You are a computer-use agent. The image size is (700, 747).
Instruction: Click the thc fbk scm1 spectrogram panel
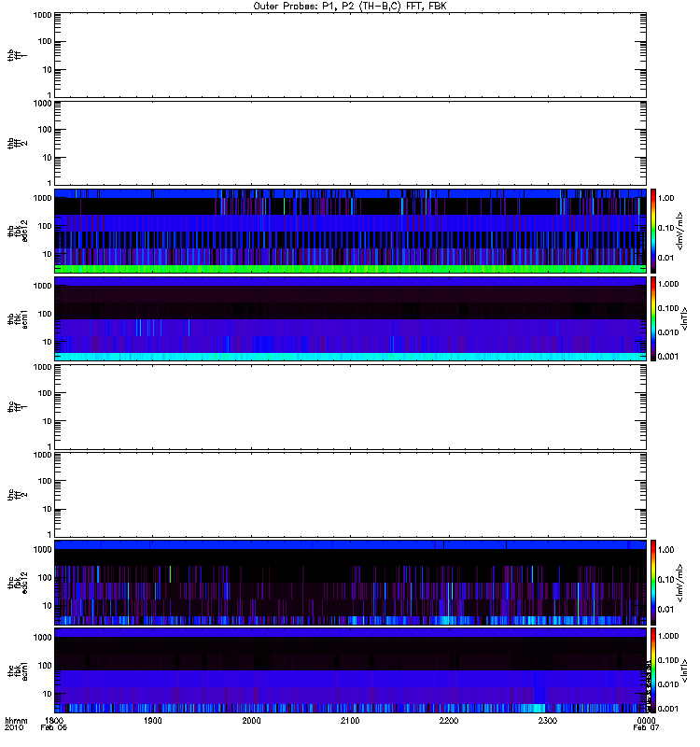(350, 669)
